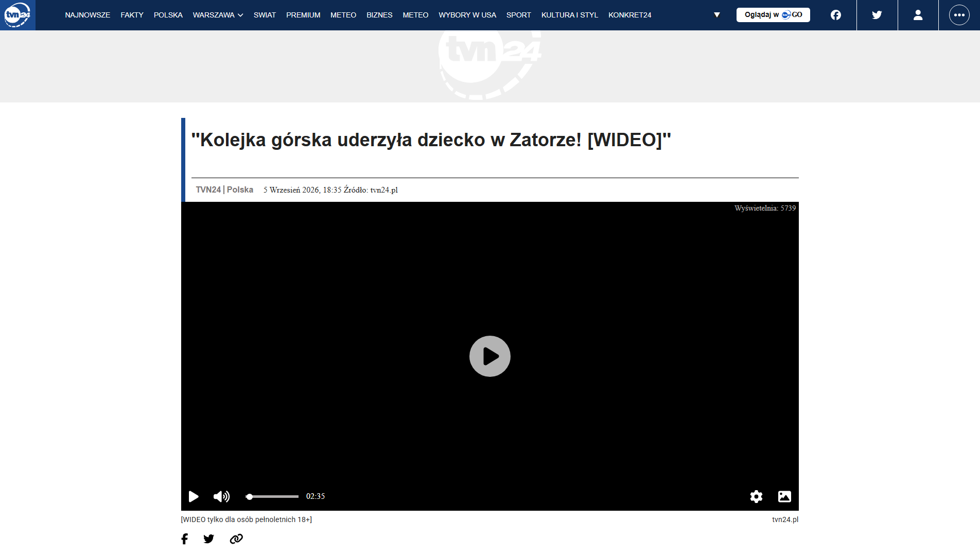This screenshot has height=555, width=980.
Task: Click the large TVN24 banner logo
Action: [489, 65]
